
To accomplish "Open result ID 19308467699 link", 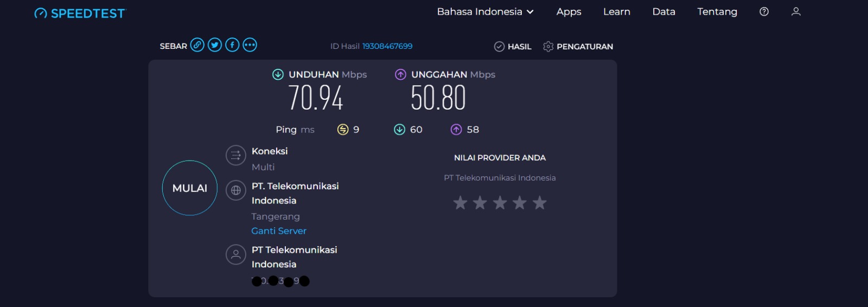I will (x=387, y=46).
